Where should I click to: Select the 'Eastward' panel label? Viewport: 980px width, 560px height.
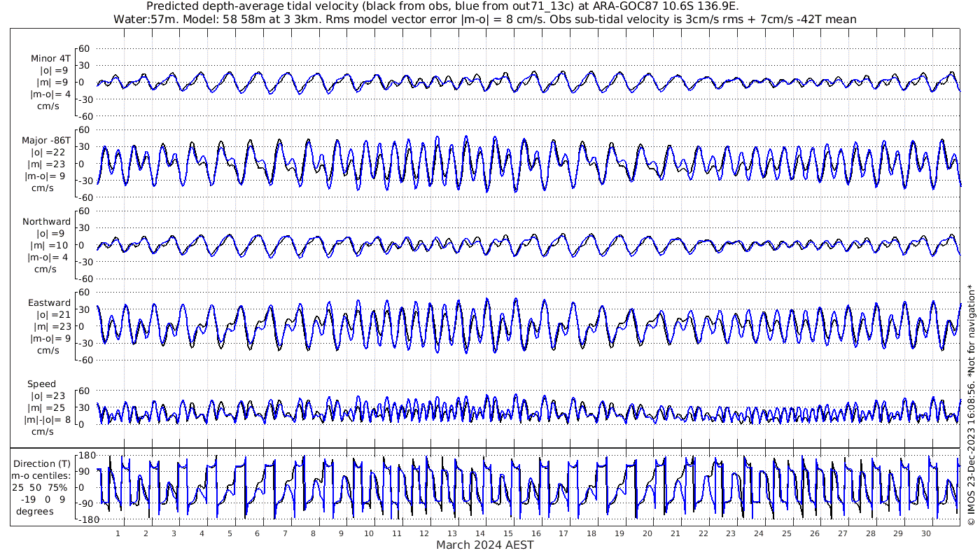point(49,303)
